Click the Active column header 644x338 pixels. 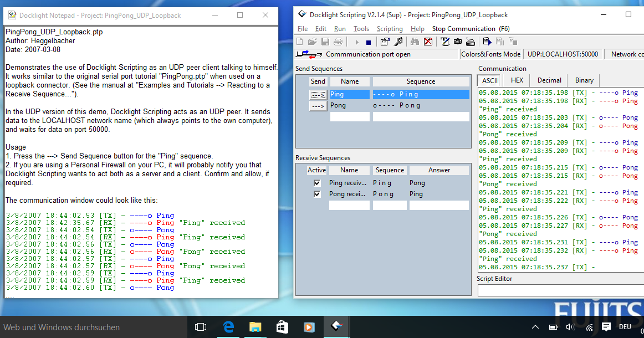click(316, 170)
